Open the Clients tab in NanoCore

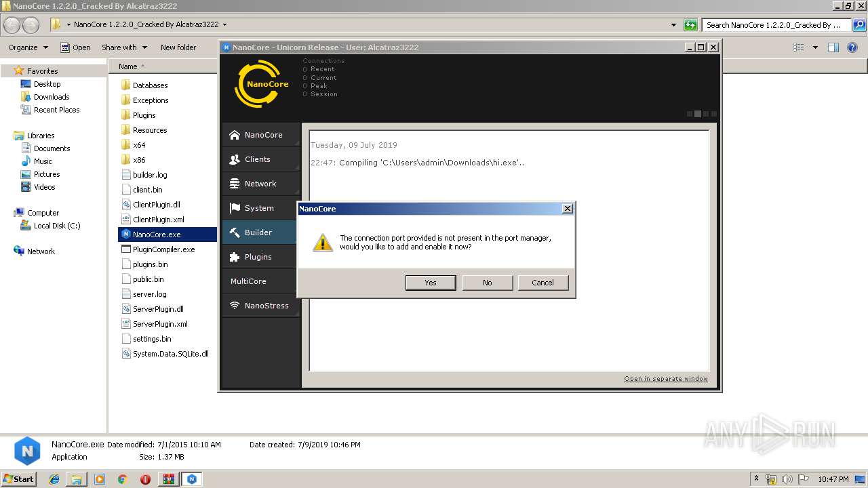pos(261,159)
